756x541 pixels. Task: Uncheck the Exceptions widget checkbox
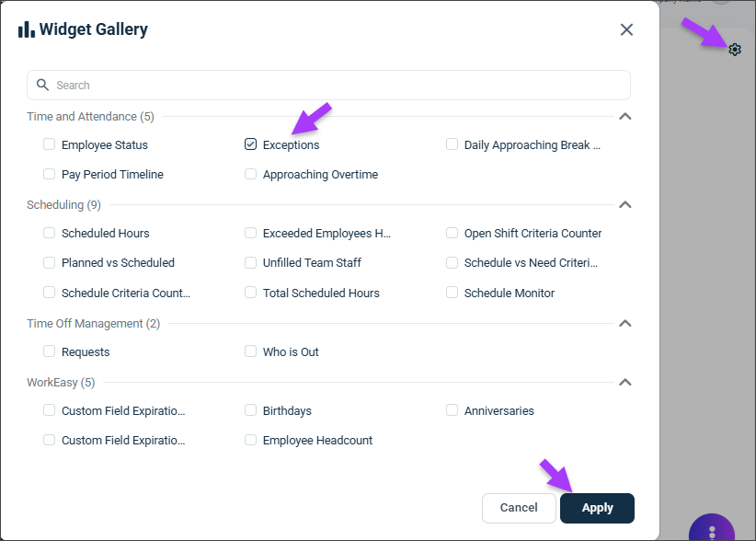(x=251, y=144)
